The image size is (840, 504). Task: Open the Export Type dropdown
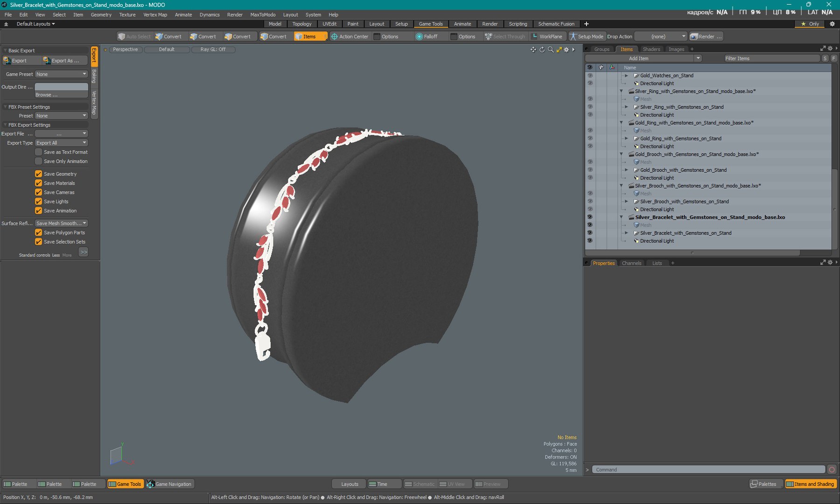(62, 143)
